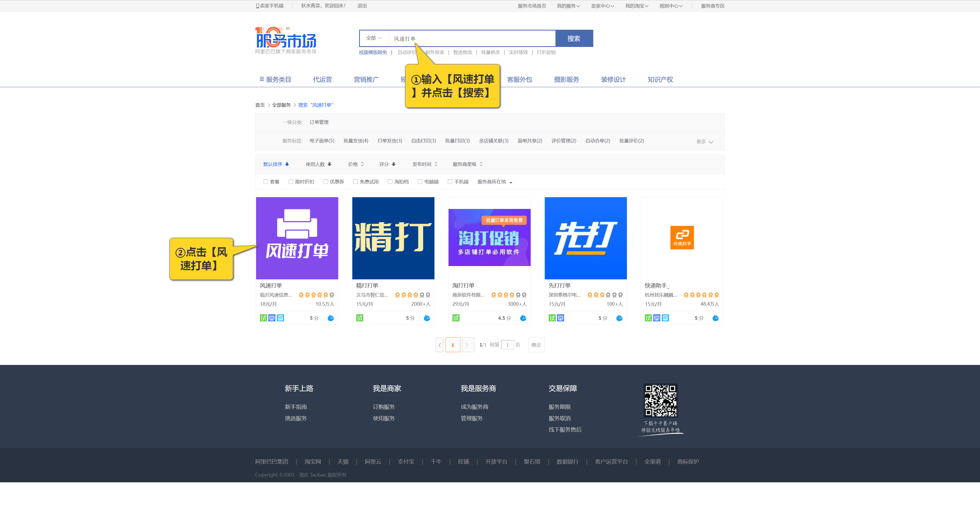Open the 全部 search category dropdown
The height and width of the screenshot is (517, 980).
click(374, 38)
